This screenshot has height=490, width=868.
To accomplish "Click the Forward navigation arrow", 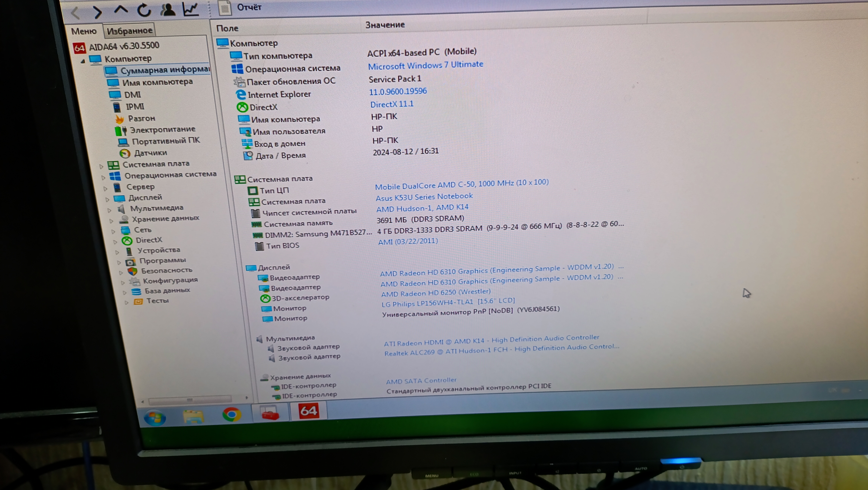I will 97,12.
